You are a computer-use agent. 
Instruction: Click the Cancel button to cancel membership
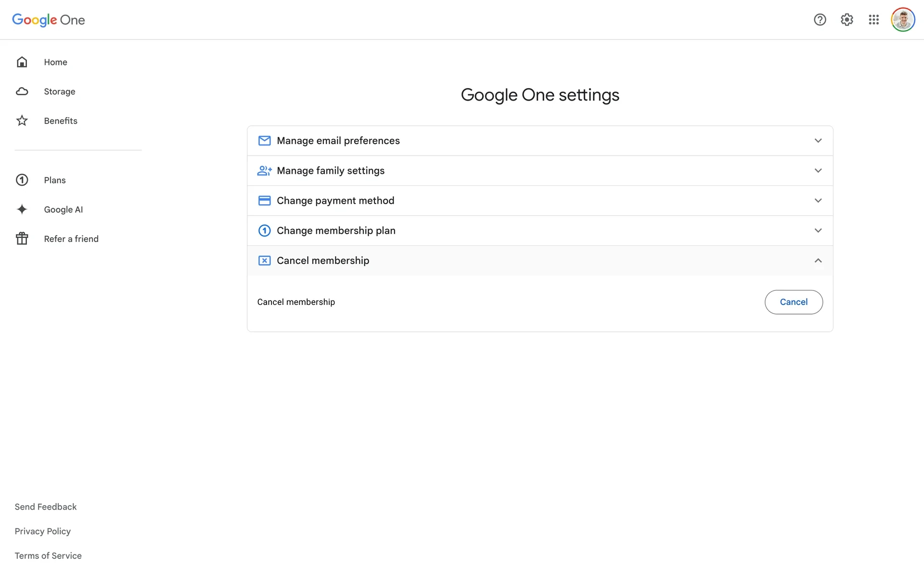point(794,302)
